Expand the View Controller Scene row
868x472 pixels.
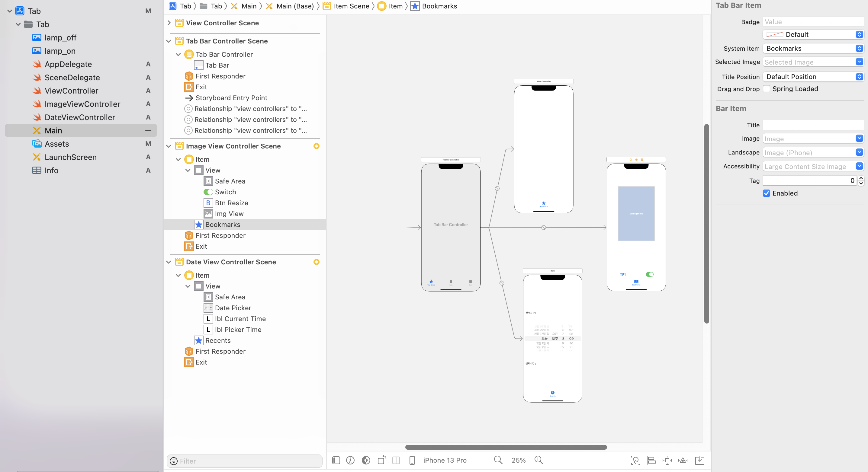pos(169,23)
